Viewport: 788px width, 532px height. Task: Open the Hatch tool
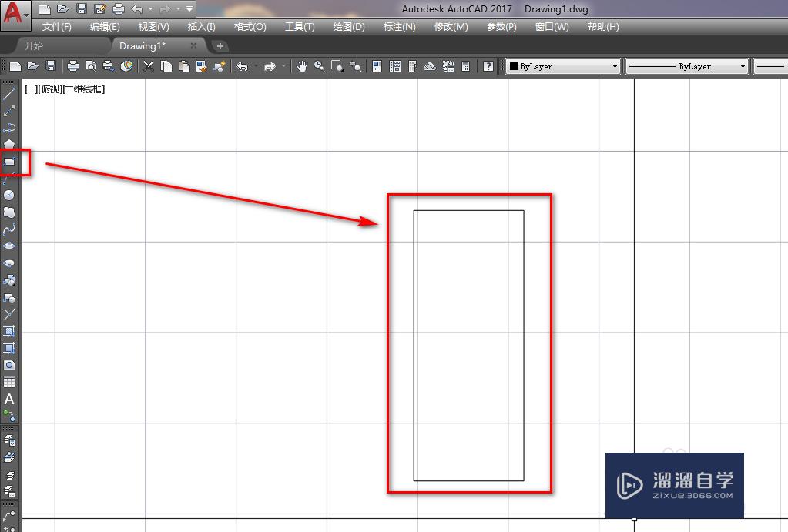tap(10, 330)
